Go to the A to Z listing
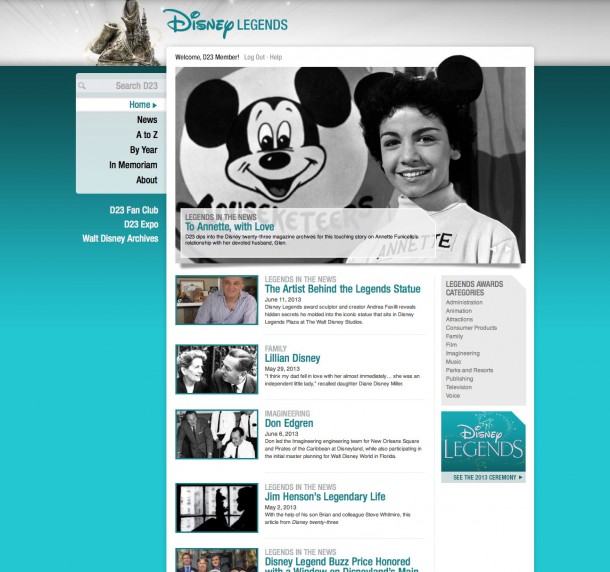Image resolution: width=610 pixels, height=572 pixels. tap(147, 135)
